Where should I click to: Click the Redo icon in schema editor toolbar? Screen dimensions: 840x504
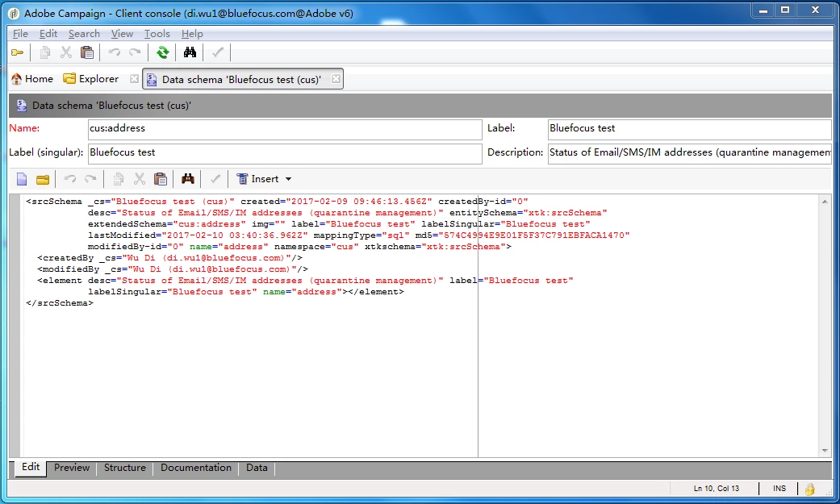pos(90,179)
